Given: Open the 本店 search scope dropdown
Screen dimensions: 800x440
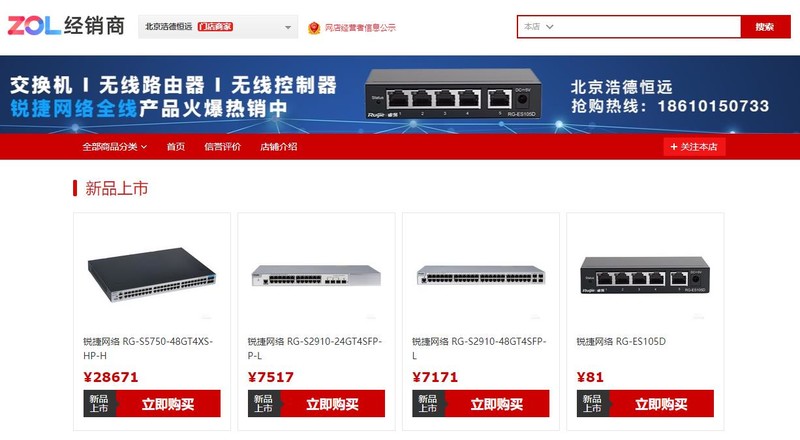Looking at the screenshot, I should tap(539, 27).
